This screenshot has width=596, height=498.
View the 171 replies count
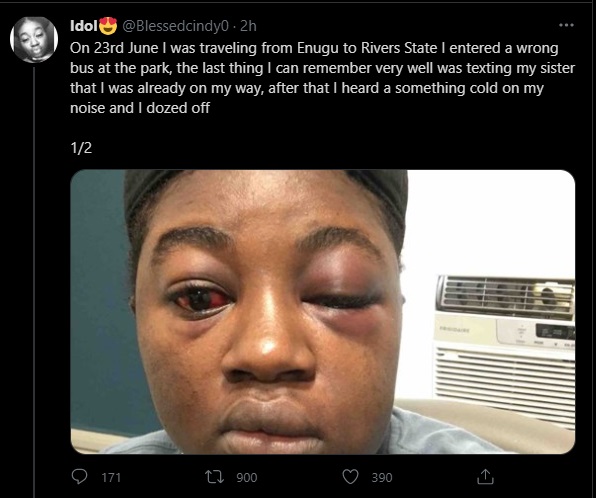[x=111, y=477]
